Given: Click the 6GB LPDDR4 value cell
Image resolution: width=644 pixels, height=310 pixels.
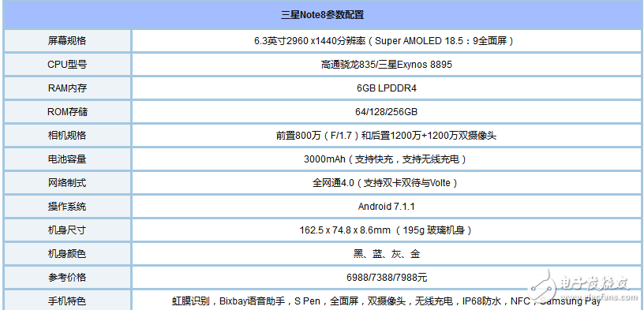Looking at the screenshot, I should click(x=386, y=88).
